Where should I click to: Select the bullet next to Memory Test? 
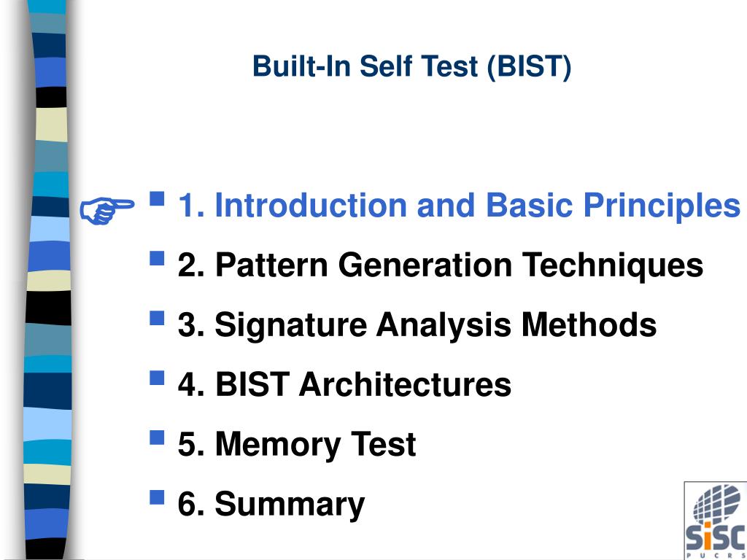157,437
